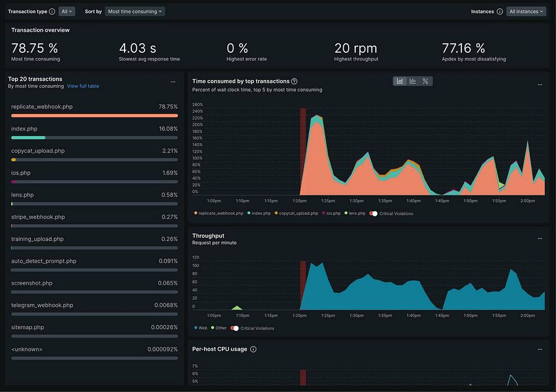The image size is (556, 392).
Task: Open Time consumed chart more options menu
Action: [x=540, y=85]
